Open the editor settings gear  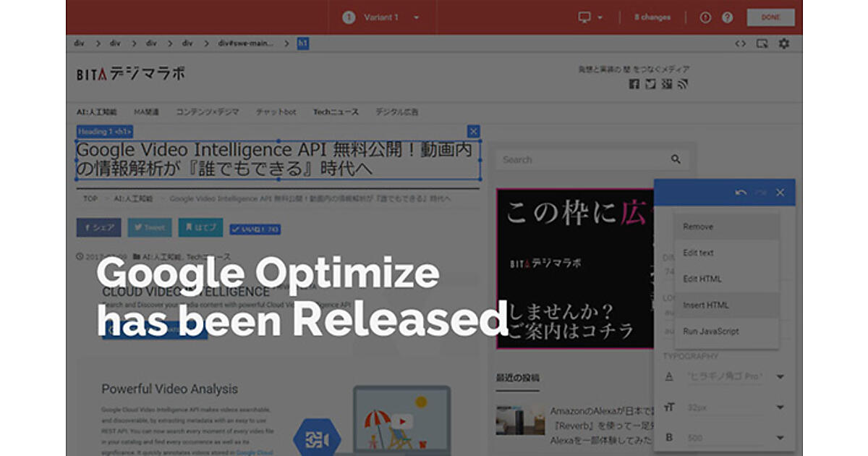tap(784, 43)
